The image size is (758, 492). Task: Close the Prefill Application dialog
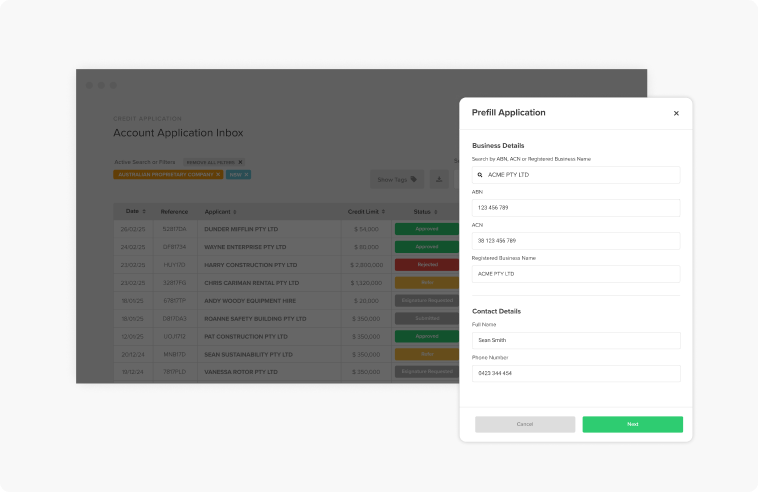click(676, 113)
